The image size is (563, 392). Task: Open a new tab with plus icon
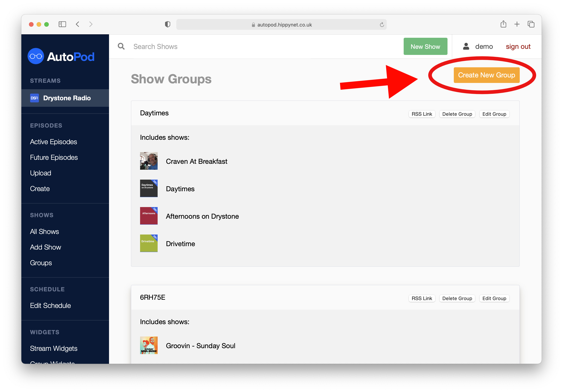[517, 24]
